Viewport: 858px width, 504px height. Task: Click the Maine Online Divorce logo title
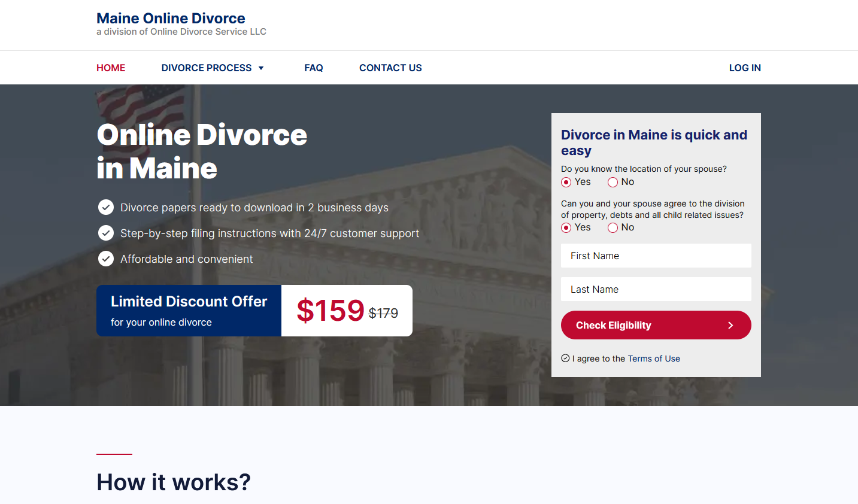[171, 19]
